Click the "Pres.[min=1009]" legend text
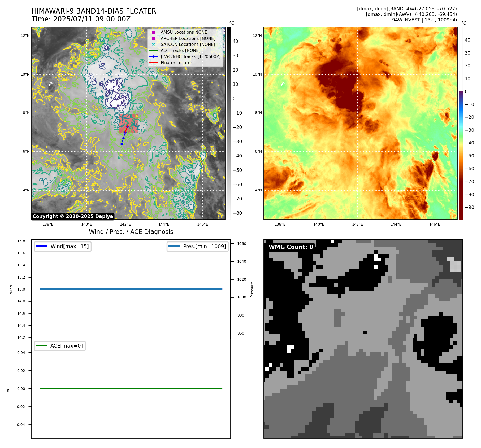 point(205,246)
